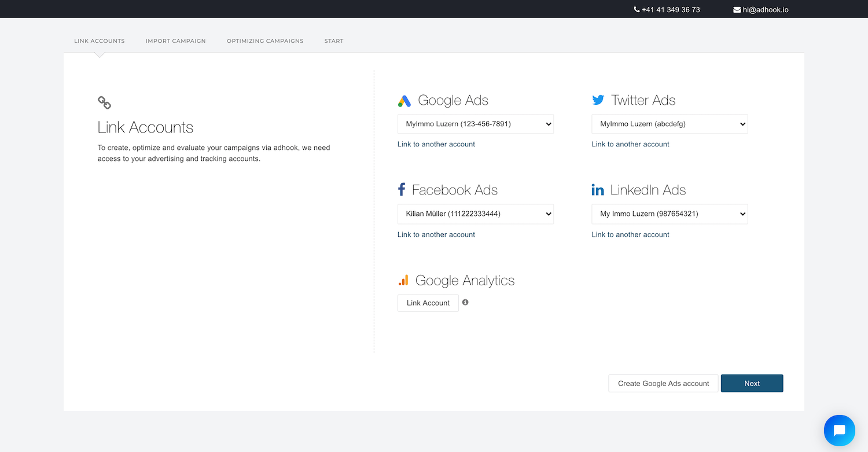The height and width of the screenshot is (452, 868).
Task: Click the Facebook Ads heading text
Action: (x=455, y=190)
